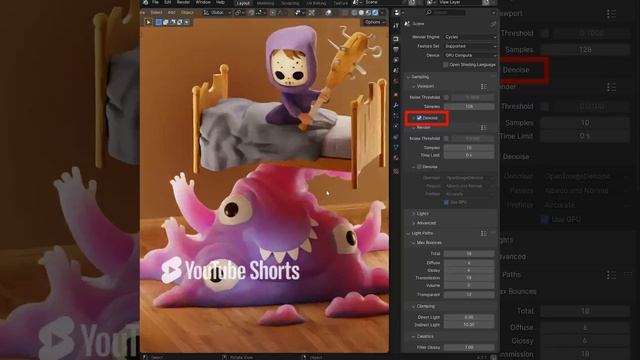Image resolution: width=640 pixels, height=360 pixels.
Task: Open the Output properties tab icon
Action: 396,49
